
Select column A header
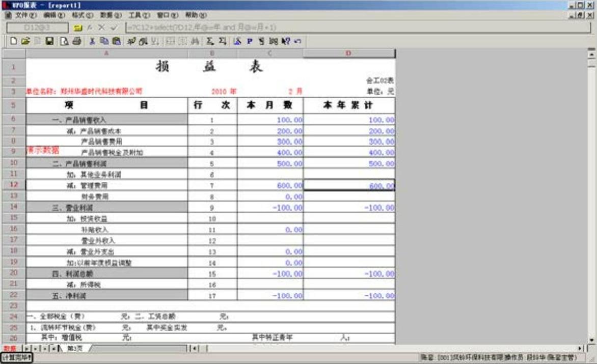click(106, 53)
